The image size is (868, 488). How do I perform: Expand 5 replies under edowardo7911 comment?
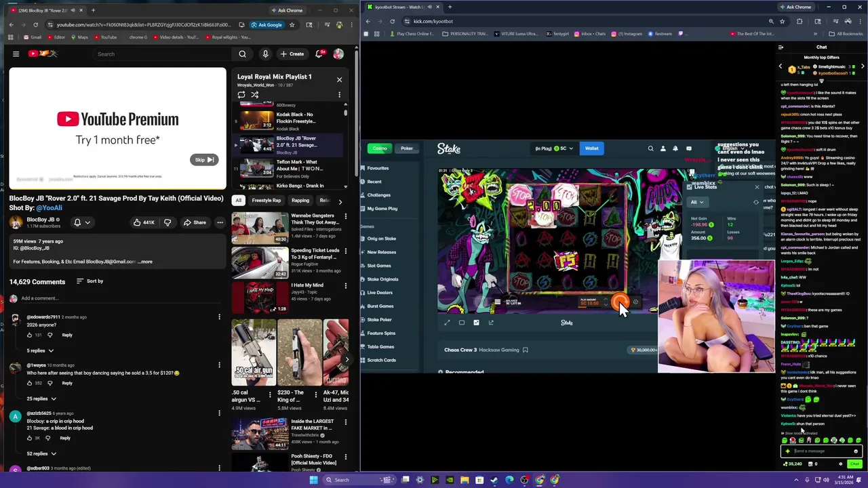41,350
